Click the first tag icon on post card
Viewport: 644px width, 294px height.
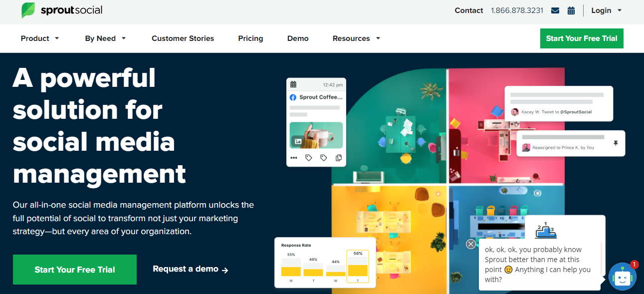[x=309, y=158]
